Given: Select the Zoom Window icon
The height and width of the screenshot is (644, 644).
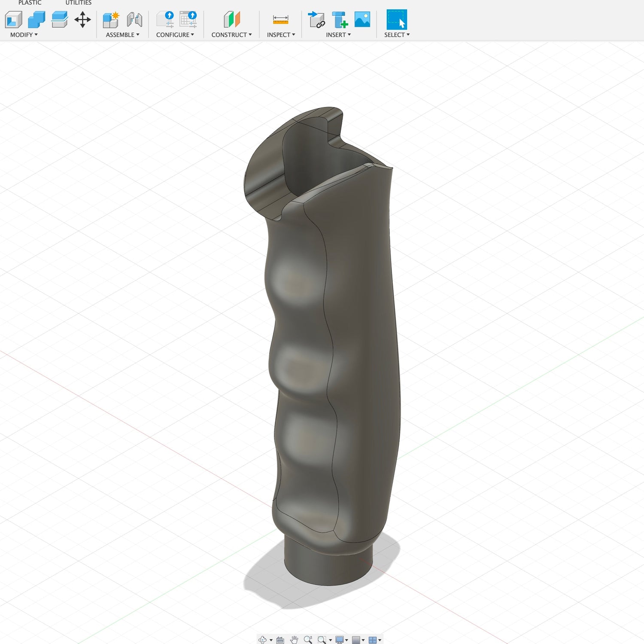Looking at the screenshot, I should (x=322, y=640).
